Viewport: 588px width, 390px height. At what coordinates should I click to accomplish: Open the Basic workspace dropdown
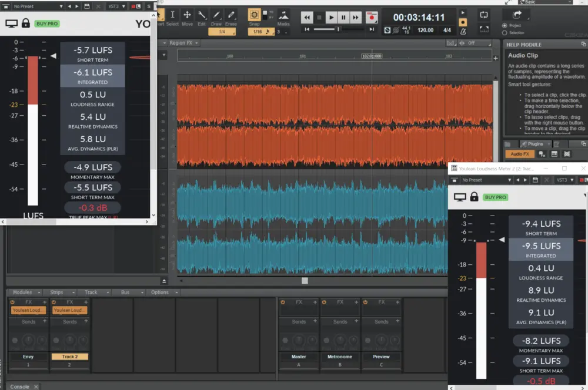click(x=546, y=2)
